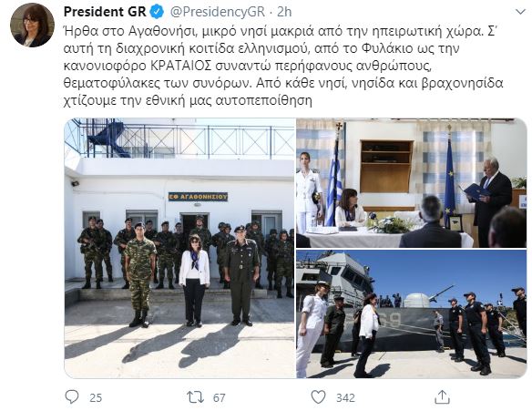
Task: Open photo of speech with flags
Action: tap(412, 182)
